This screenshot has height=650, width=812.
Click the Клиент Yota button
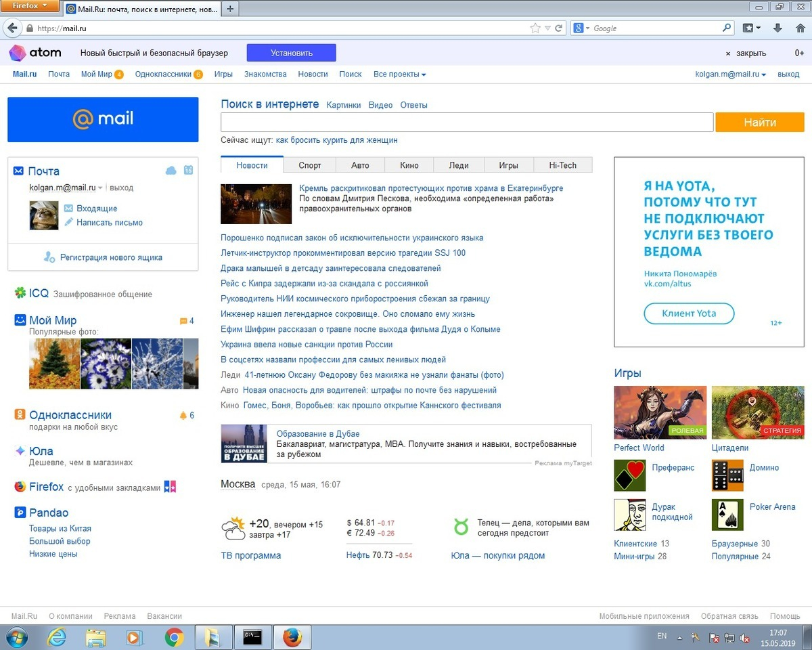(689, 313)
